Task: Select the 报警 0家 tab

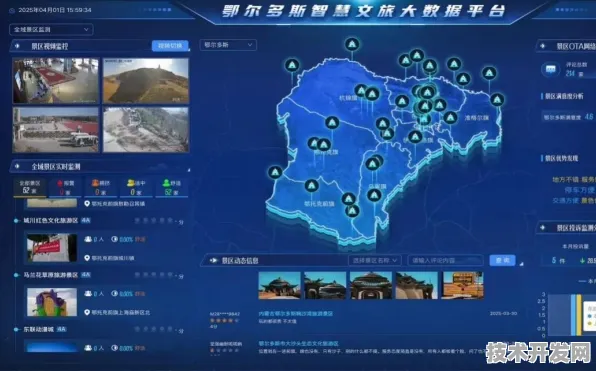Action: (x=65, y=187)
